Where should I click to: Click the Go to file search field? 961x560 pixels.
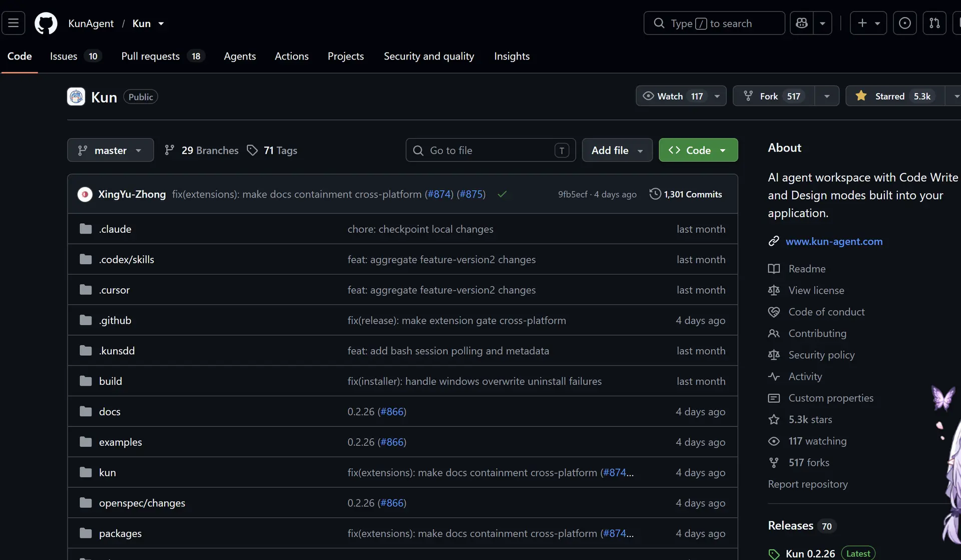(491, 150)
